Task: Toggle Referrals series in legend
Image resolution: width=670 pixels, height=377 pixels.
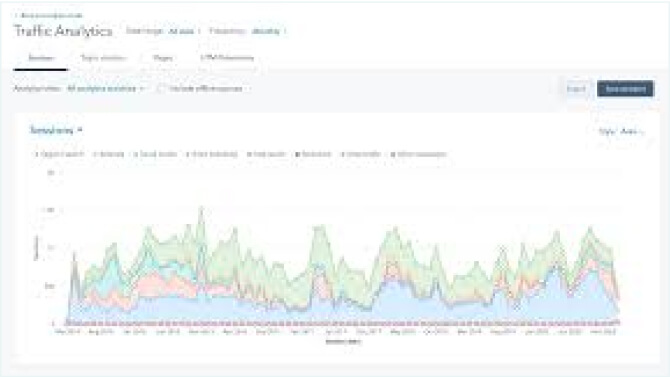Action: tap(109, 154)
